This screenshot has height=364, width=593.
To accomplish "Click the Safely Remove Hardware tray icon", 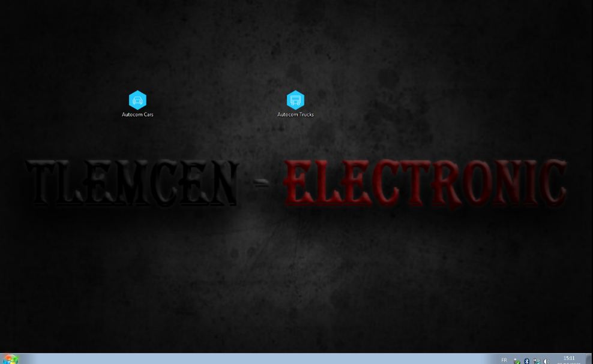I will (517, 362).
